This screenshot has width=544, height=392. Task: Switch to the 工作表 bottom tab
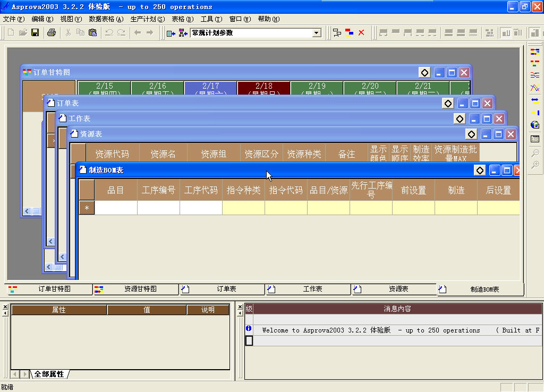pos(308,289)
